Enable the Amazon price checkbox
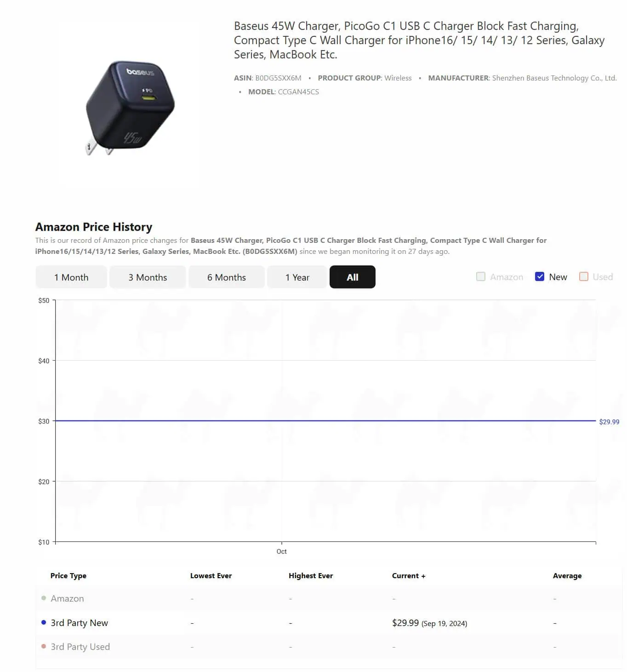 [481, 277]
